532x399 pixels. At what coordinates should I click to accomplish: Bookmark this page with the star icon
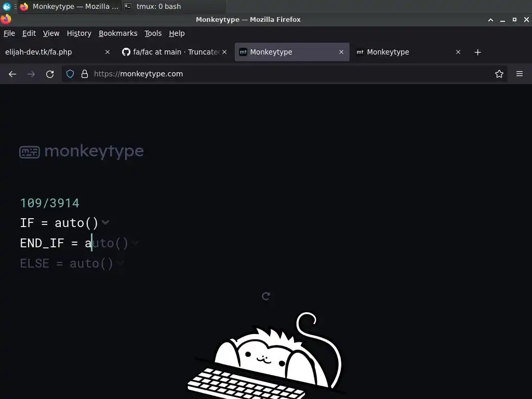[499, 74]
